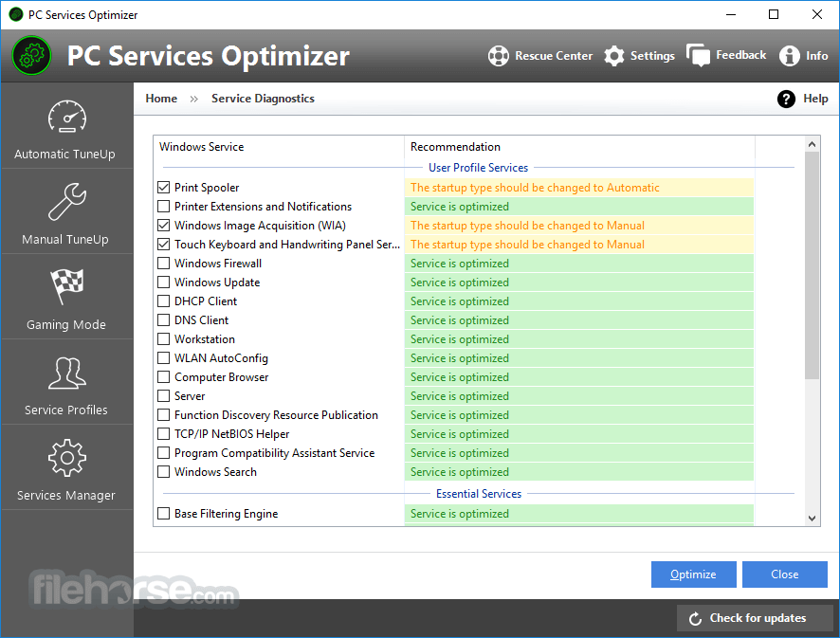Click the refresh icon on Check for updates
Image resolution: width=840 pixels, height=638 pixels.
(x=695, y=619)
